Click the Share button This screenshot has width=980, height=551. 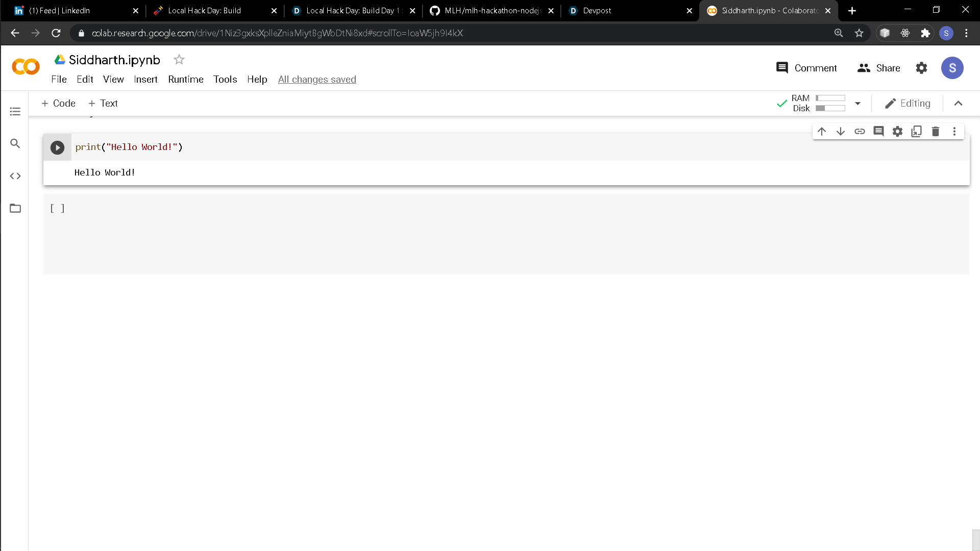[879, 68]
